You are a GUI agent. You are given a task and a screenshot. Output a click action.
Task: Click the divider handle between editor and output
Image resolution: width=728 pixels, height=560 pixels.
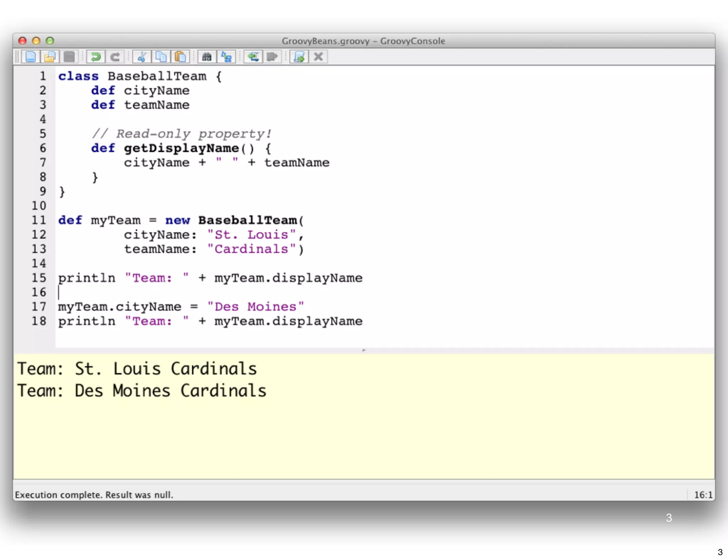click(x=364, y=350)
